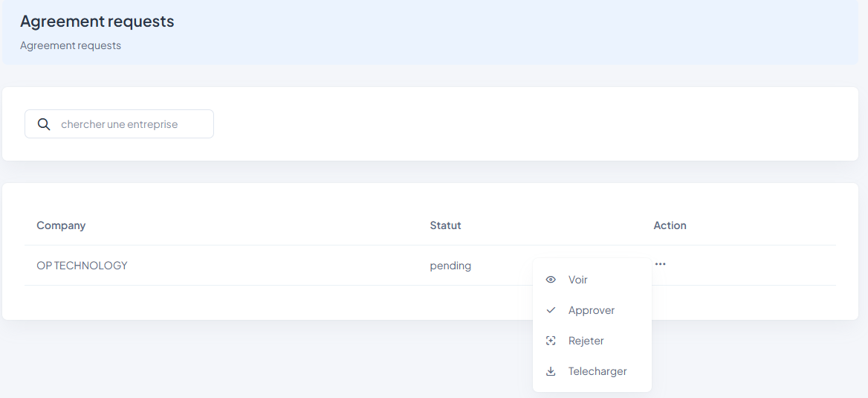Select Rejeter in the dropdown menu

point(586,341)
